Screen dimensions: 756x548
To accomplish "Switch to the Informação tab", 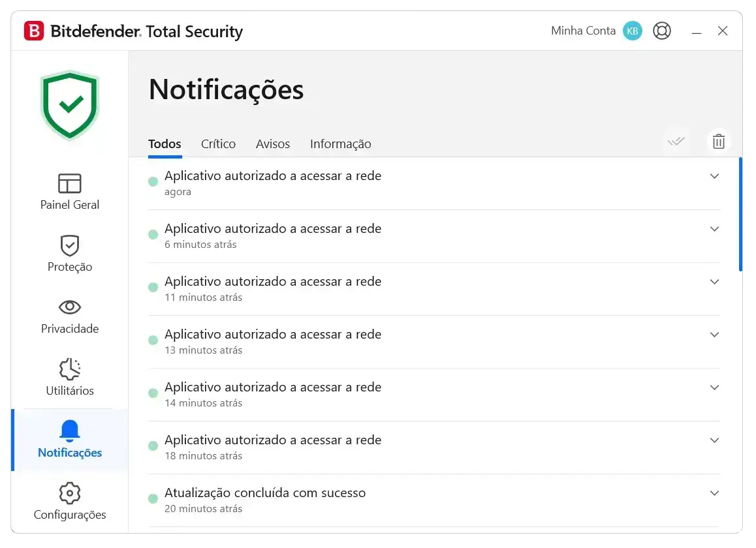I will pyautogui.click(x=340, y=144).
